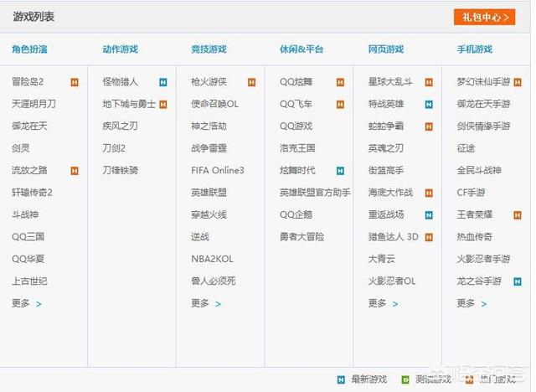Image resolution: width=536 pixels, height=392 pixels.
Task: Select the 手机游戏 category header
Action: pyautogui.click(x=475, y=49)
